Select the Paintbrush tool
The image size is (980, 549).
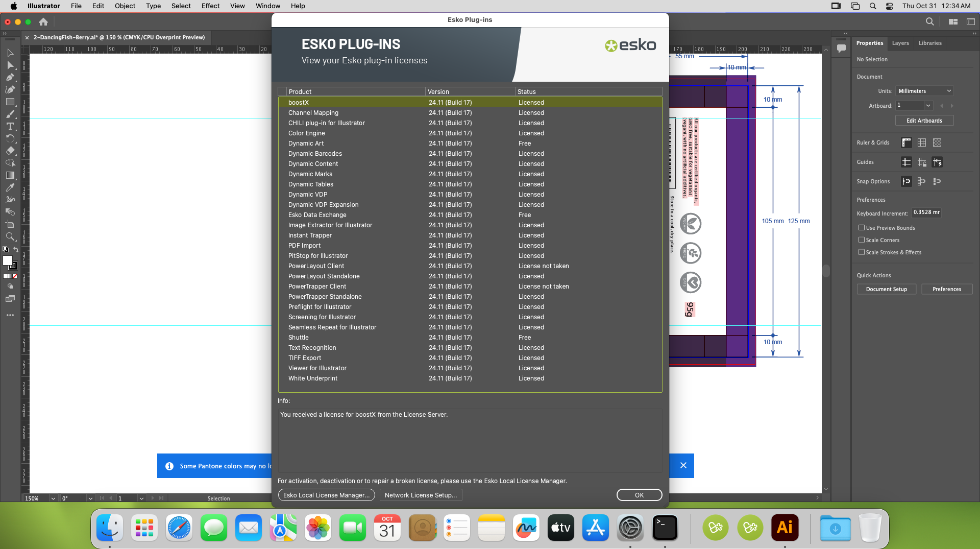pos(10,114)
